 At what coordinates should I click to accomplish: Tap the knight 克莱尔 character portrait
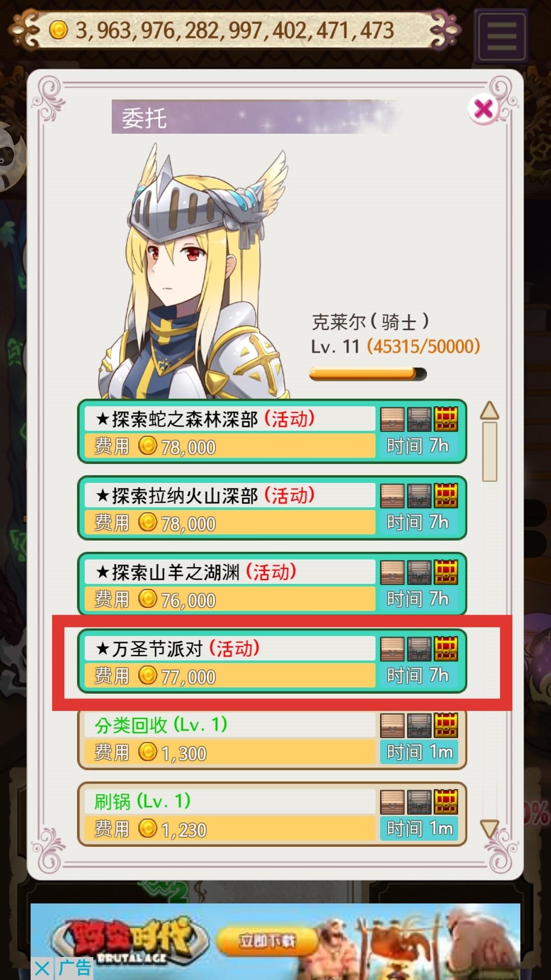point(194,271)
